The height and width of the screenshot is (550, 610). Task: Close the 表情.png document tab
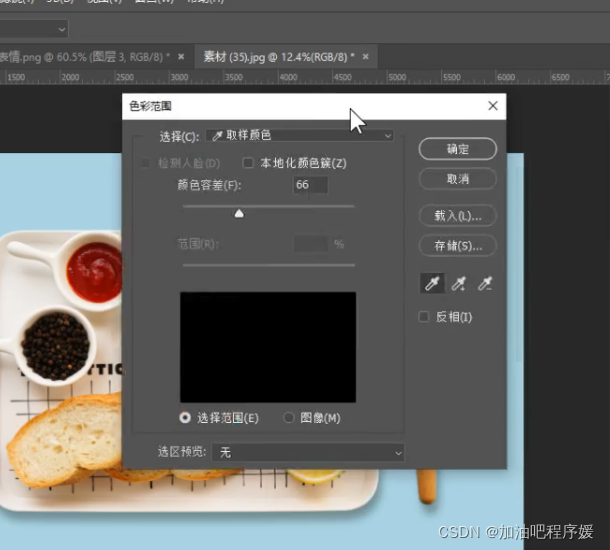point(181,57)
